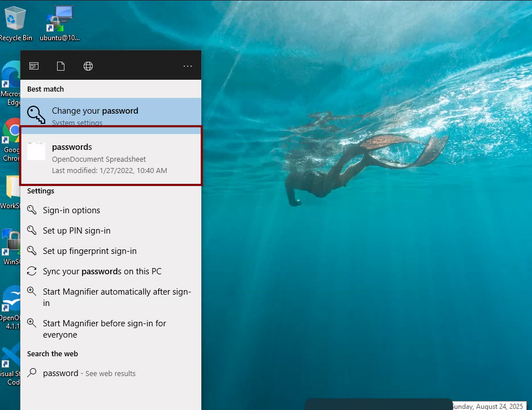Select Set up PIN sign-in

76,231
